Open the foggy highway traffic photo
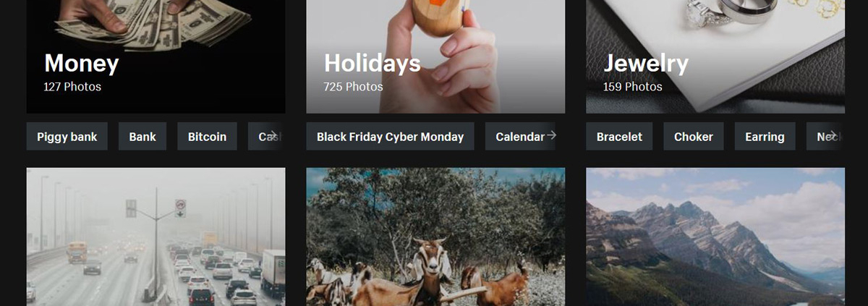This screenshot has height=306, width=868. click(x=156, y=237)
